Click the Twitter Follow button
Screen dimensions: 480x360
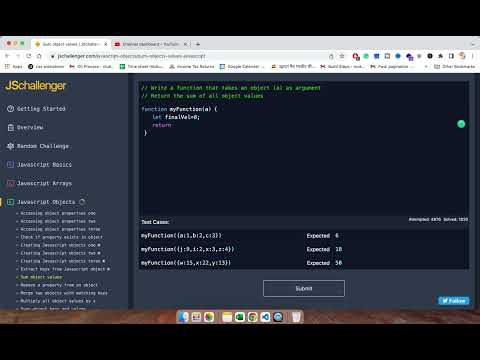coord(454,301)
